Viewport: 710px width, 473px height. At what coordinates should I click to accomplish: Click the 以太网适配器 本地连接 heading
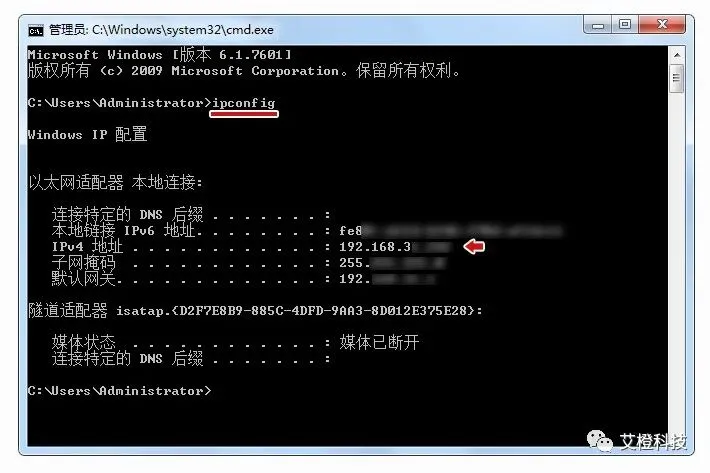coord(115,182)
